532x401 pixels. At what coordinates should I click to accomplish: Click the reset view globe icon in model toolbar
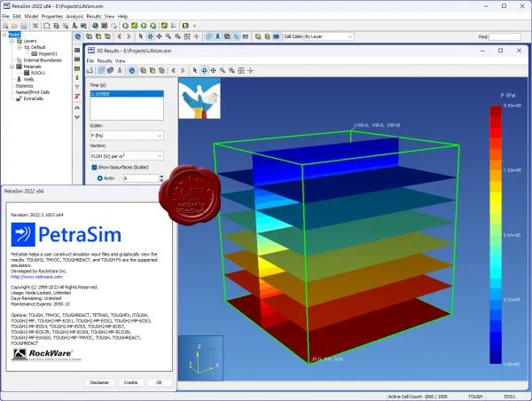[78, 36]
